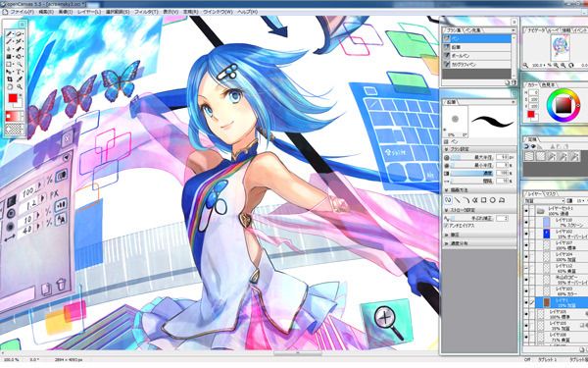Select the ボールペン brush in list
Viewport: 588px width, 368px height.
click(476, 56)
